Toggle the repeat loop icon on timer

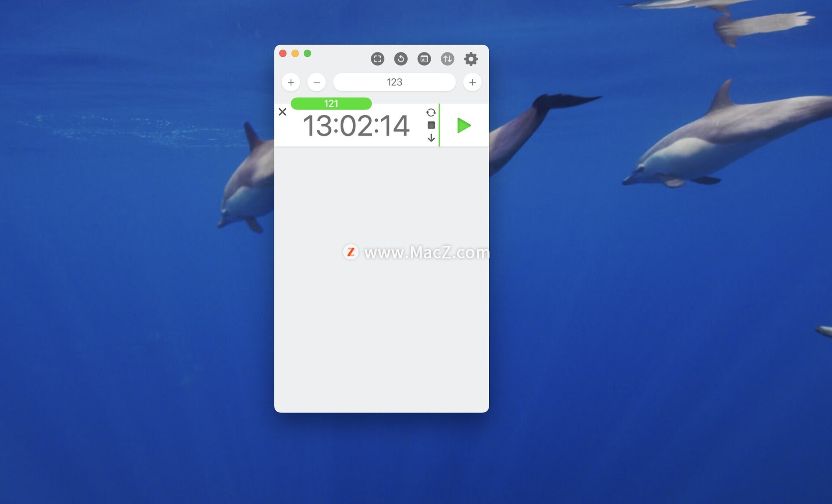pos(431,113)
